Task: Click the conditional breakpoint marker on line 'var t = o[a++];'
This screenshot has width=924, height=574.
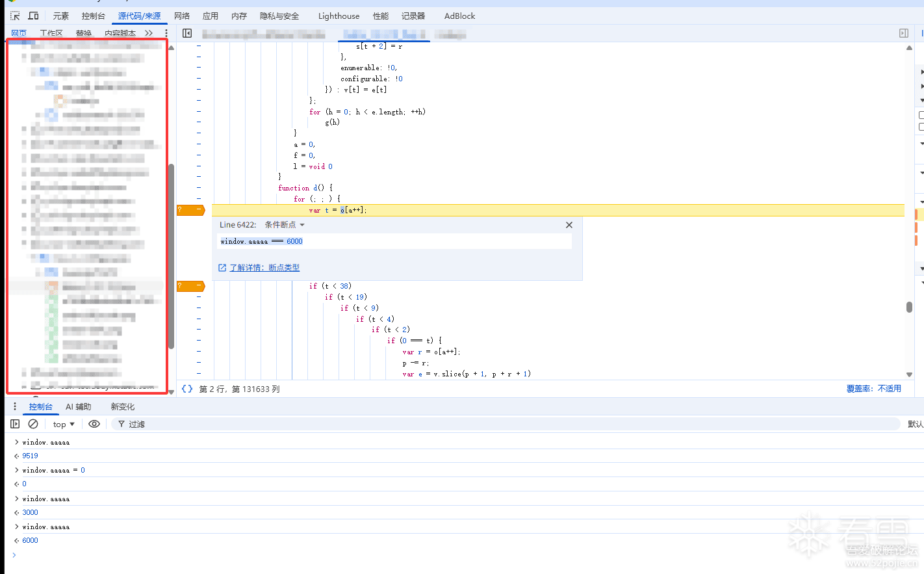Action: (191, 210)
